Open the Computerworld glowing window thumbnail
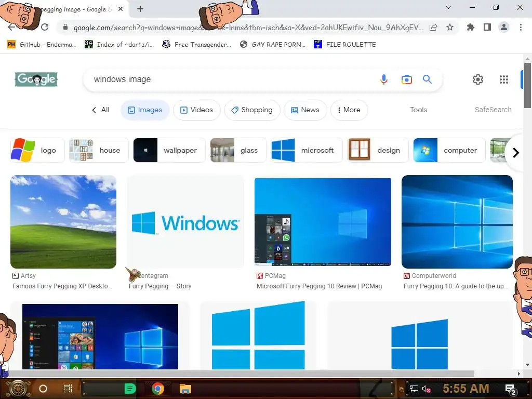The image size is (532, 399). coord(457,222)
